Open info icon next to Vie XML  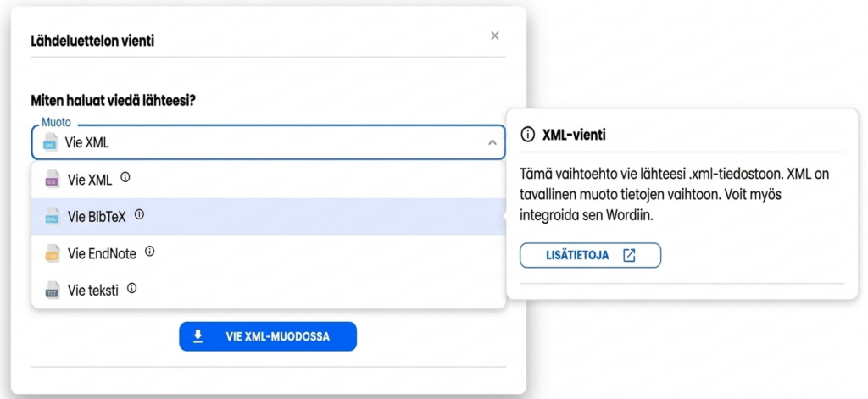125,177
